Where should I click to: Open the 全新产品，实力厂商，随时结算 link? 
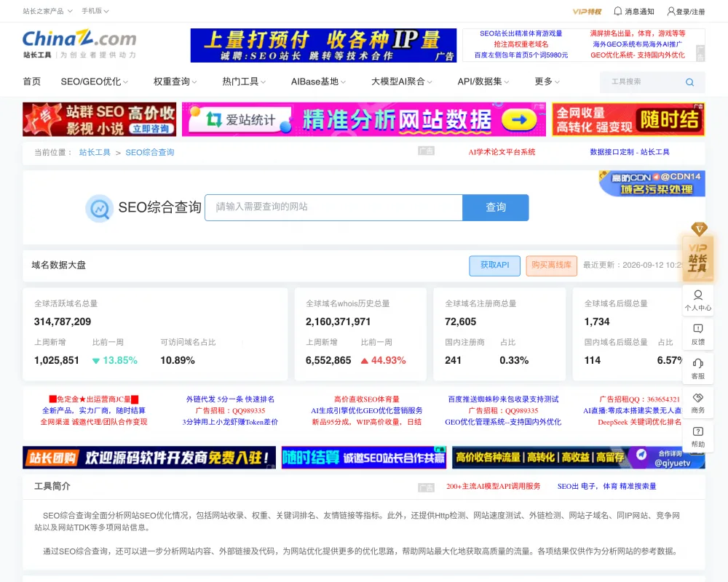pyautogui.click(x=94, y=410)
